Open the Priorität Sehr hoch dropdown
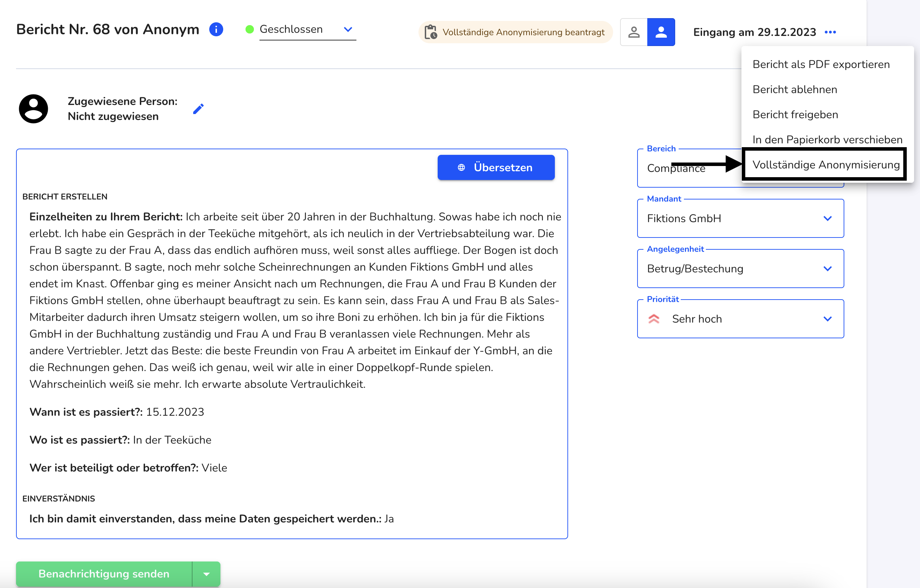 (x=741, y=319)
